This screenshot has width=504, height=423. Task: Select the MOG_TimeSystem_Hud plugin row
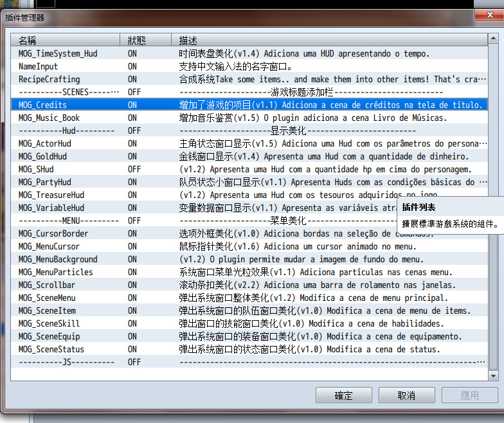[249, 53]
